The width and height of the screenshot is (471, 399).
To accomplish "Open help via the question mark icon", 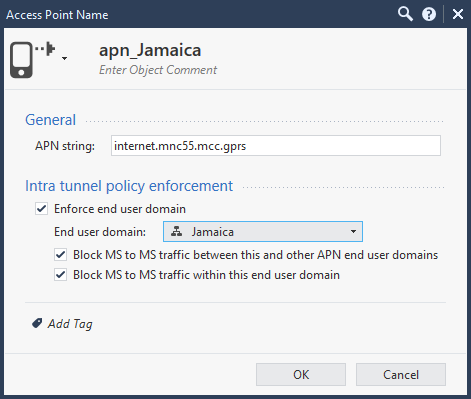I will coord(429,14).
